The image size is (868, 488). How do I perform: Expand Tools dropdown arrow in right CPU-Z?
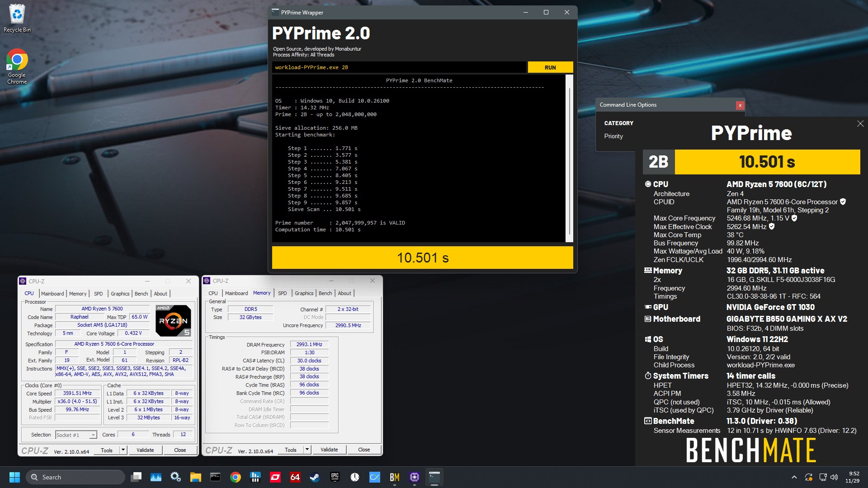307,450
